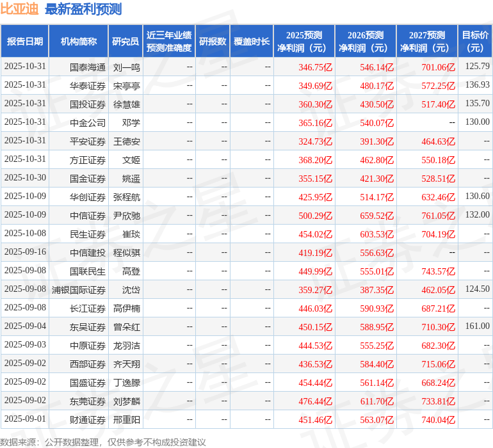Click the 最新盈利预测 heading

click(x=83, y=9)
